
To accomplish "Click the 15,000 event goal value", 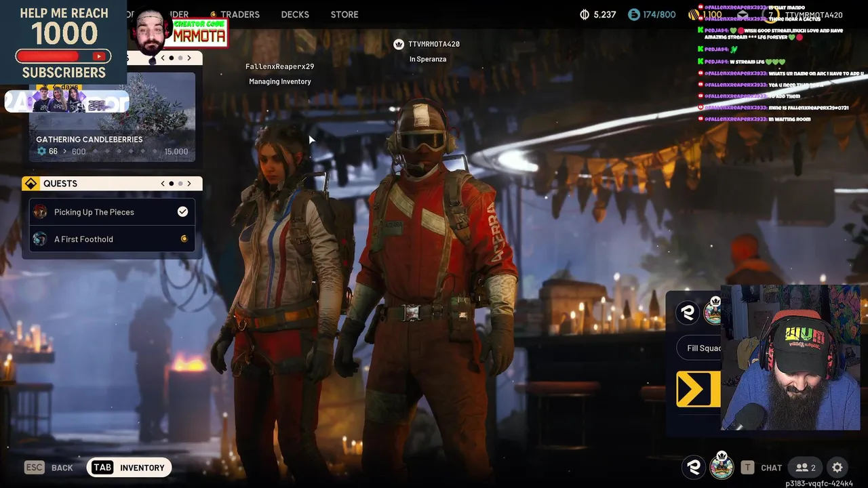I will click(x=176, y=152).
